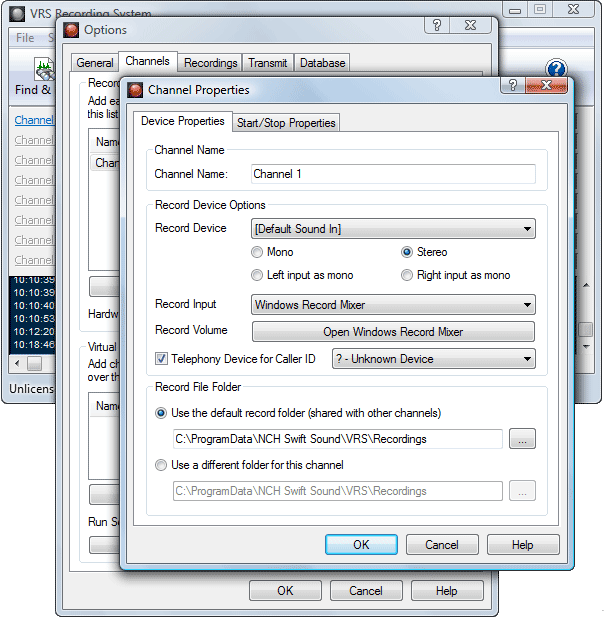Click Cancel in Channel Properties dialog
The width and height of the screenshot is (604, 618).
pos(442,545)
